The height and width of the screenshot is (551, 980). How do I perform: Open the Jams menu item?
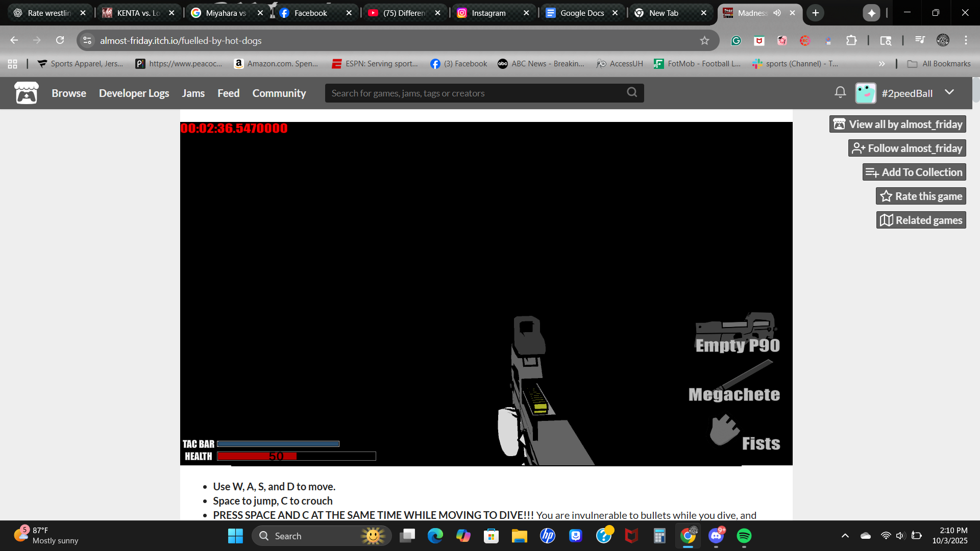tap(193, 93)
